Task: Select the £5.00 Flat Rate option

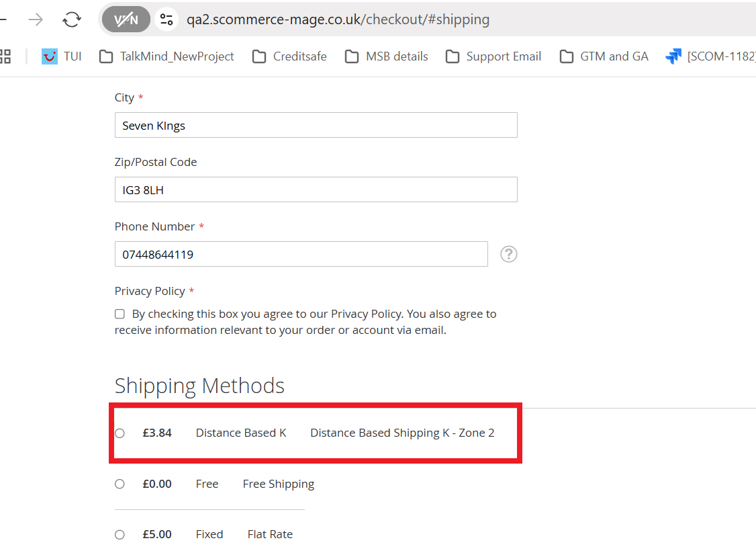Action: (120, 535)
